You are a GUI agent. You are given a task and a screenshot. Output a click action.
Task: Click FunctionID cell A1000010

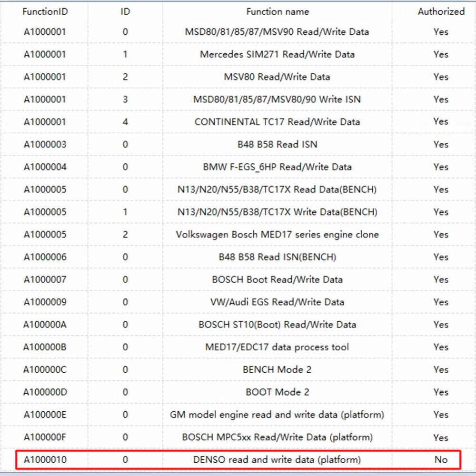click(x=45, y=460)
